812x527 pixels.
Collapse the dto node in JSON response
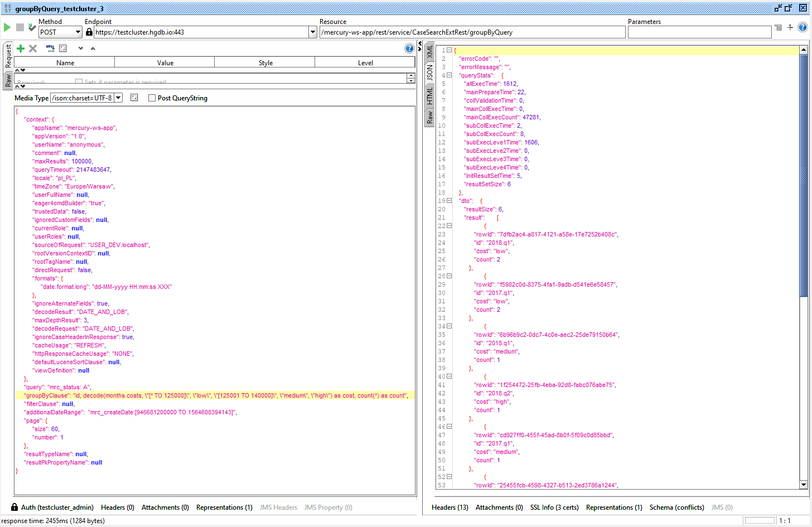tap(449, 201)
